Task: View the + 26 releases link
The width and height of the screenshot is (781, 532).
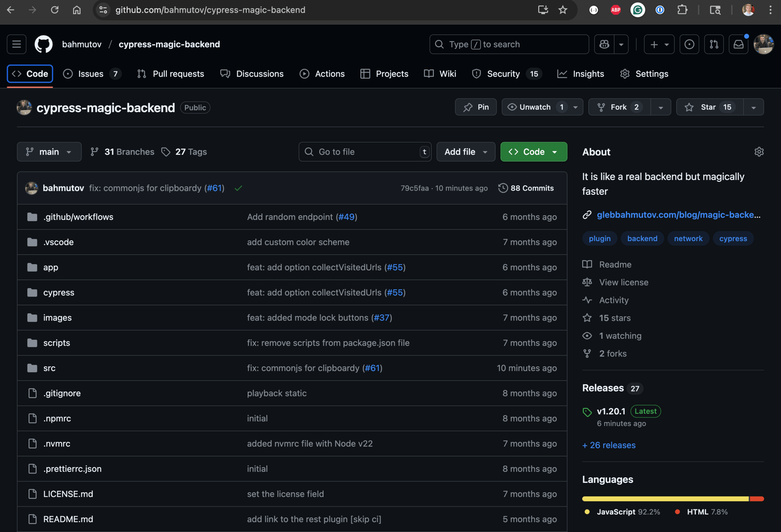Action: (609, 445)
